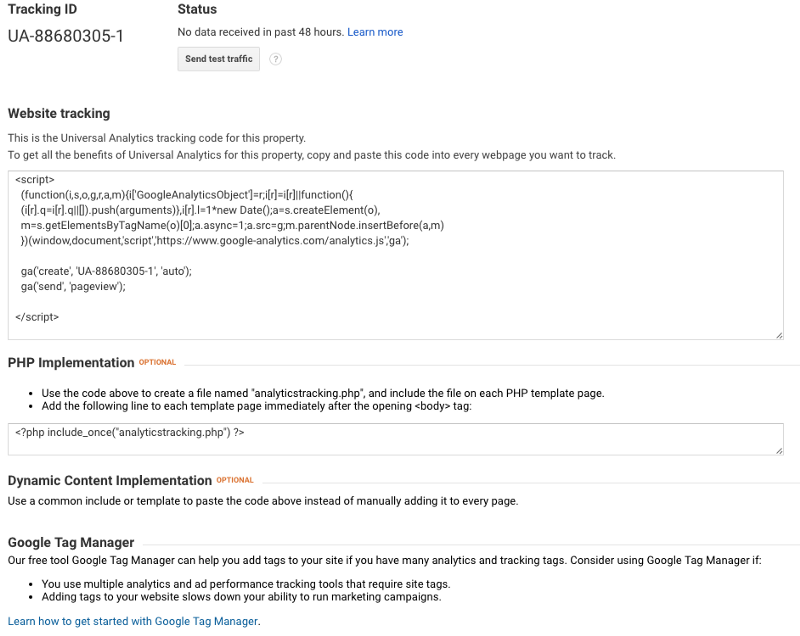
Task: Click the ga('create') line in the code
Action: tap(105, 271)
